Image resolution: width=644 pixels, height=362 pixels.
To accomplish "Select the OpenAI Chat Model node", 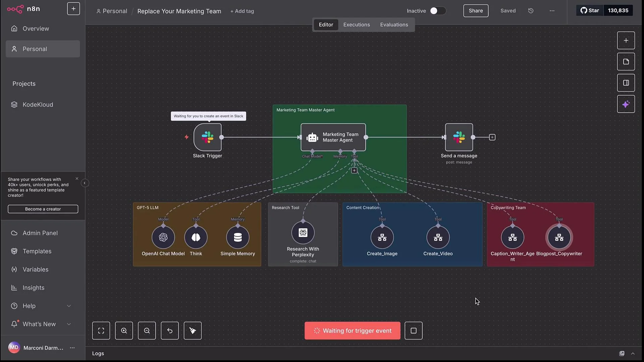I will coord(163,237).
